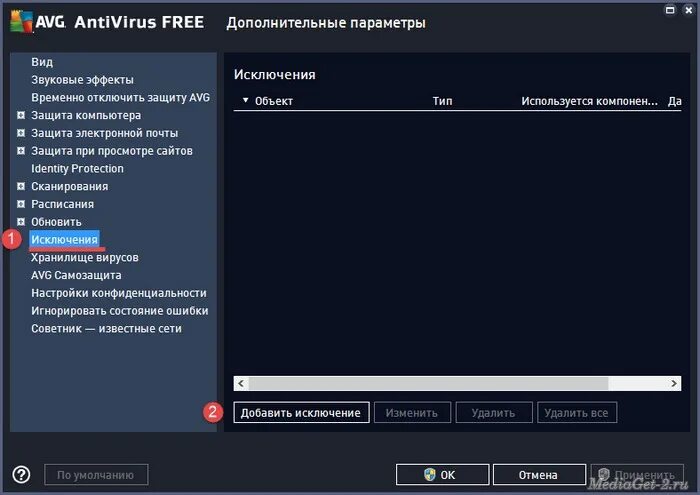Select Защита электронной почты label

104,133
